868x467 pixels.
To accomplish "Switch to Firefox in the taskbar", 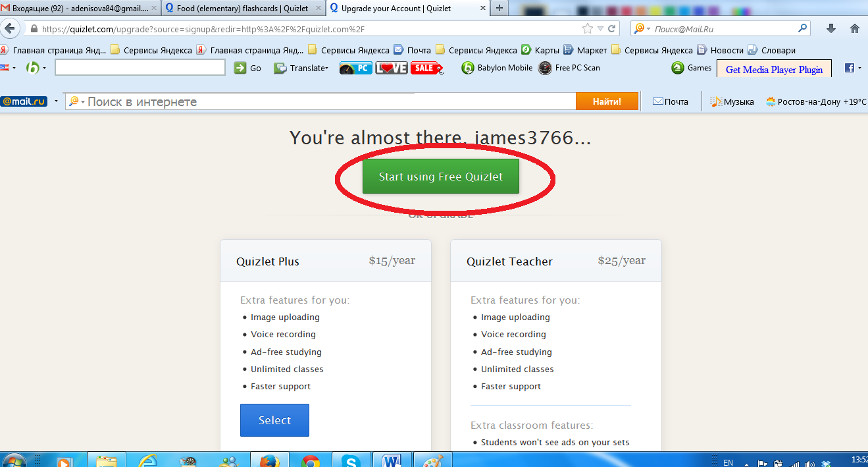I will click(x=269, y=460).
